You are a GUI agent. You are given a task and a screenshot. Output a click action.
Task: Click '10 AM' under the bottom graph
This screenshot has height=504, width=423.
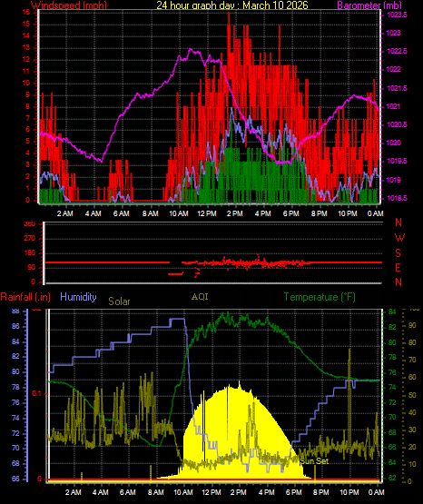[183, 492]
